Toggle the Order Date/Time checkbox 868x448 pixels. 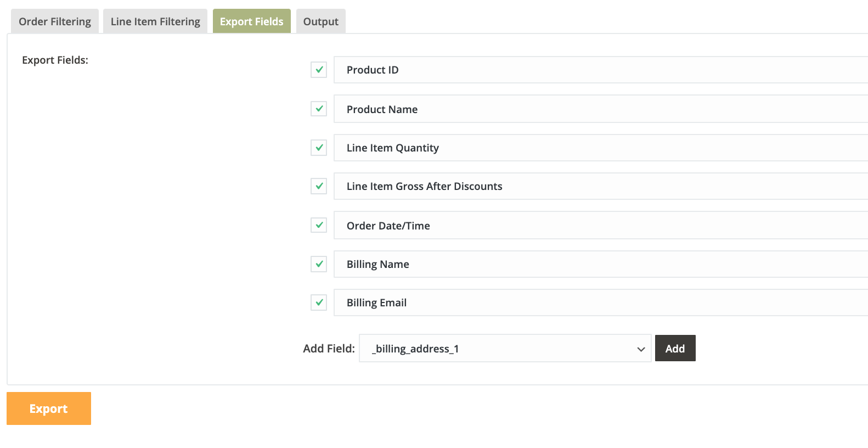click(x=319, y=225)
